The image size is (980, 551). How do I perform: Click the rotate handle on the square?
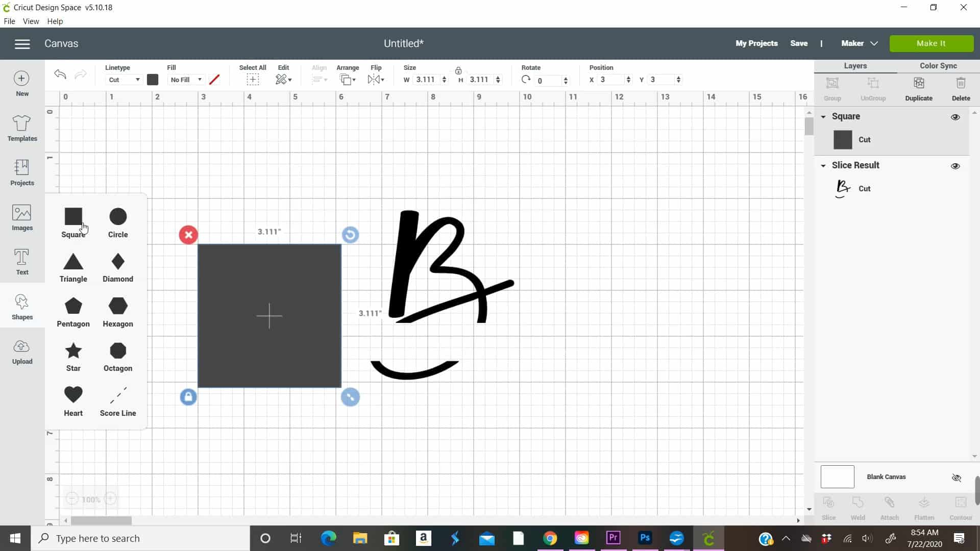[x=350, y=235]
